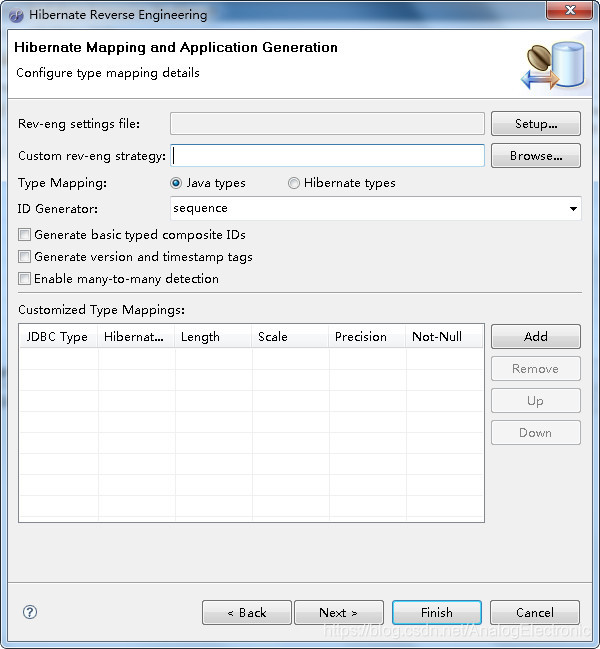
Task: Click the Custom rev-eng strategy field
Action: click(327, 156)
